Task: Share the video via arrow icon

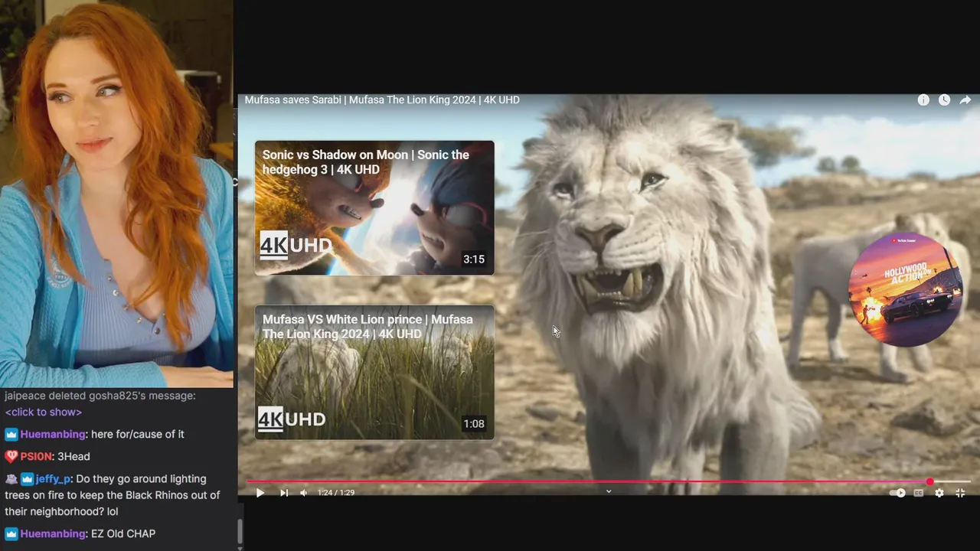Action: click(x=965, y=100)
